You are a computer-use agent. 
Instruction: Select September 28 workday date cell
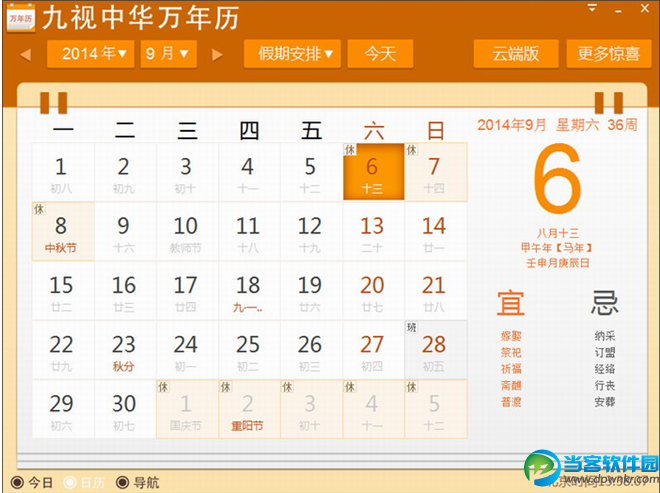pos(436,350)
